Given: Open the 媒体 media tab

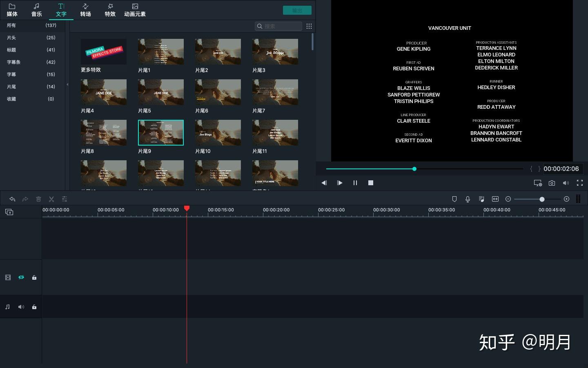Looking at the screenshot, I should 12,10.
